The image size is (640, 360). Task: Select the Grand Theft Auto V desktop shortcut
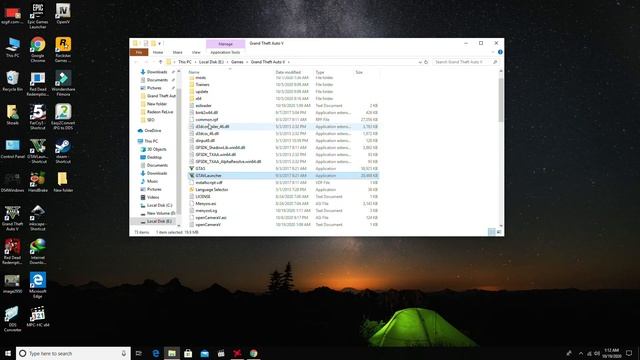click(x=13, y=218)
